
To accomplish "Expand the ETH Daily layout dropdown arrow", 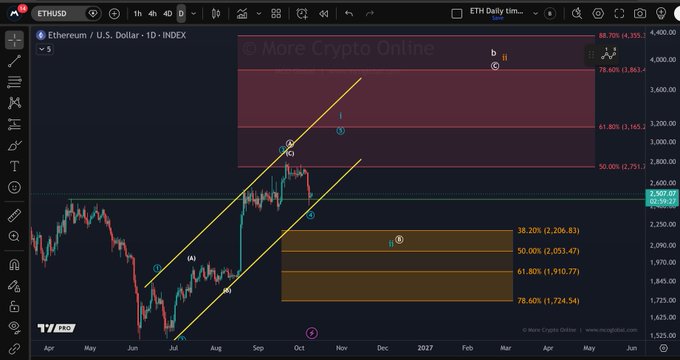I will click(535, 14).
